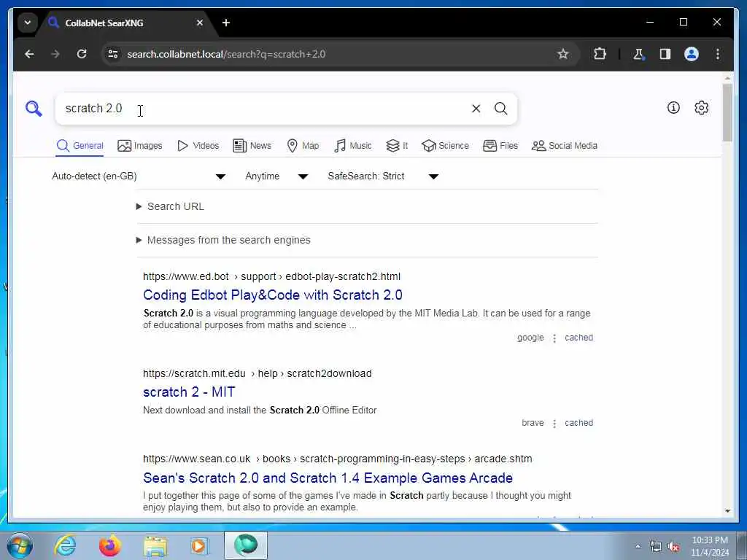The width and height of the screenshot is (747, 560).
Task: Open cached version of scratch 2 - MIT result
Action: [578, 423]
